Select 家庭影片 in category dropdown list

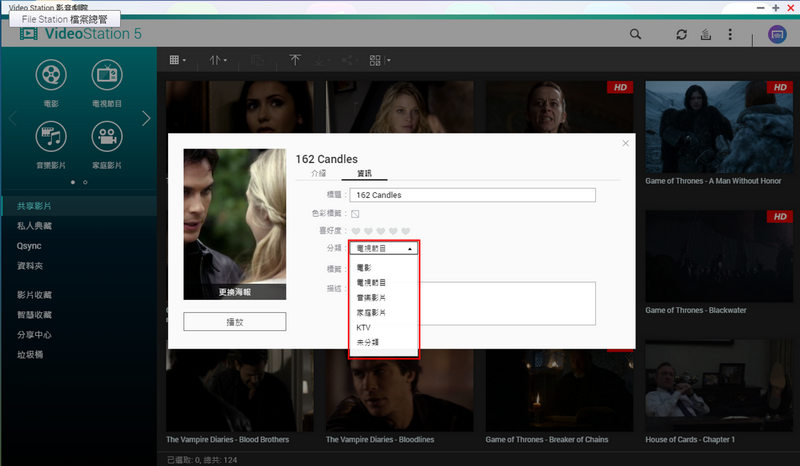(384, 312)
